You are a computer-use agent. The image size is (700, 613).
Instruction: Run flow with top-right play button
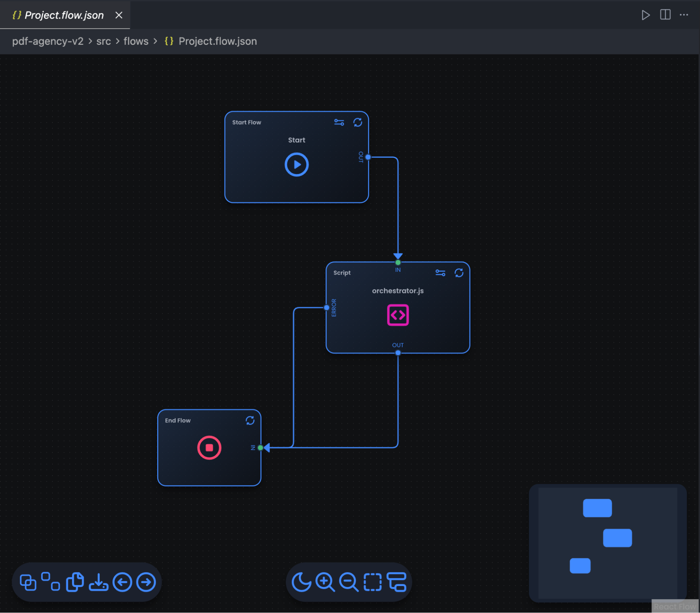tap(645, 15)
